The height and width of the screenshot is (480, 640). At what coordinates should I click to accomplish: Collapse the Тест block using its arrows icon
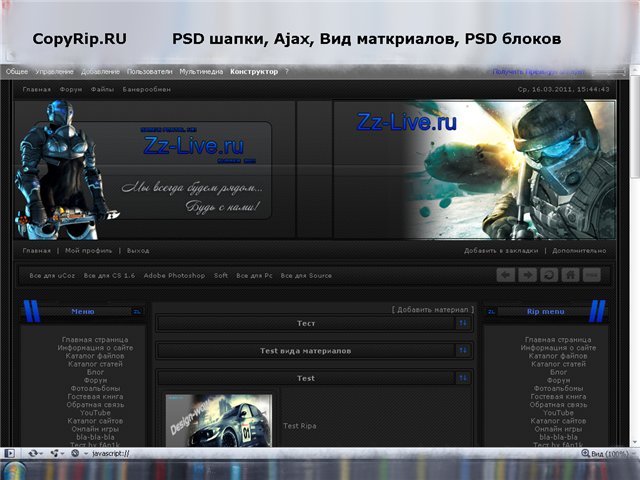(463, 323)
